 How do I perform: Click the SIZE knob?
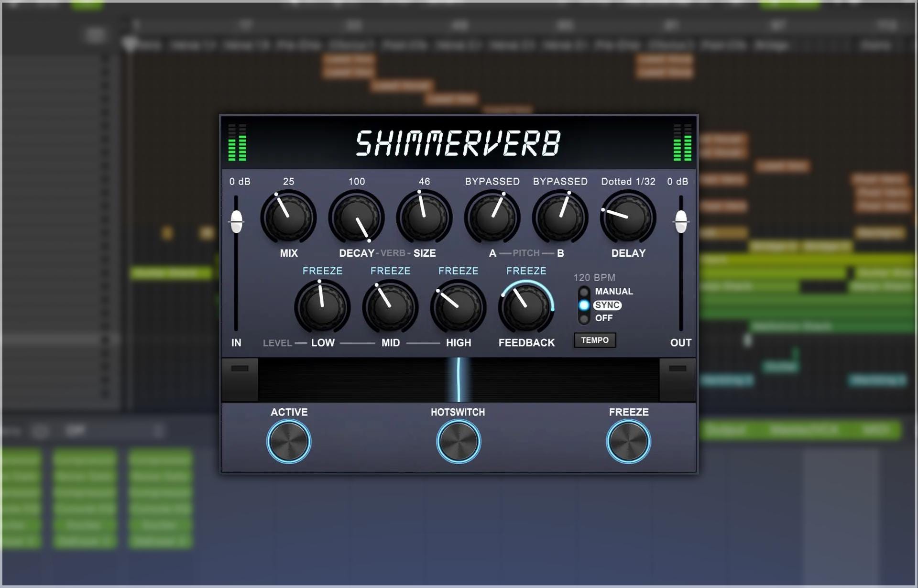tap(424, 217)
